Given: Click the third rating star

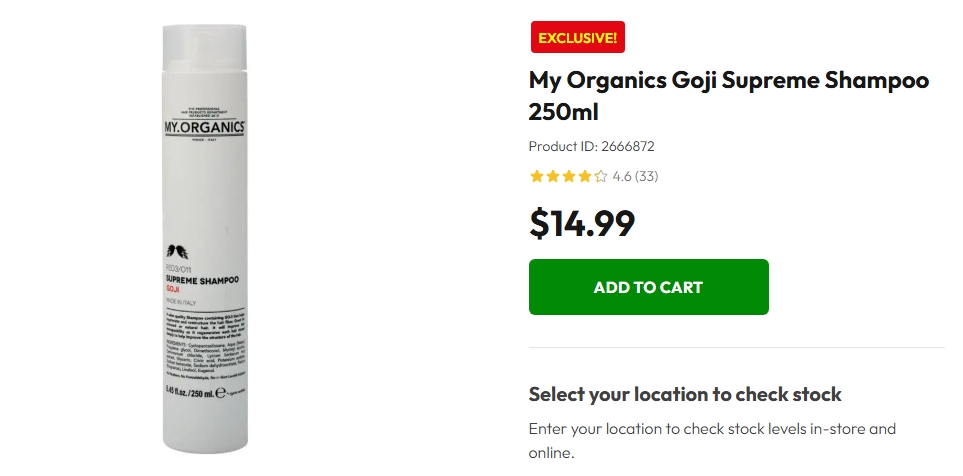Looking at the screenshot, I should pos(569,177).
